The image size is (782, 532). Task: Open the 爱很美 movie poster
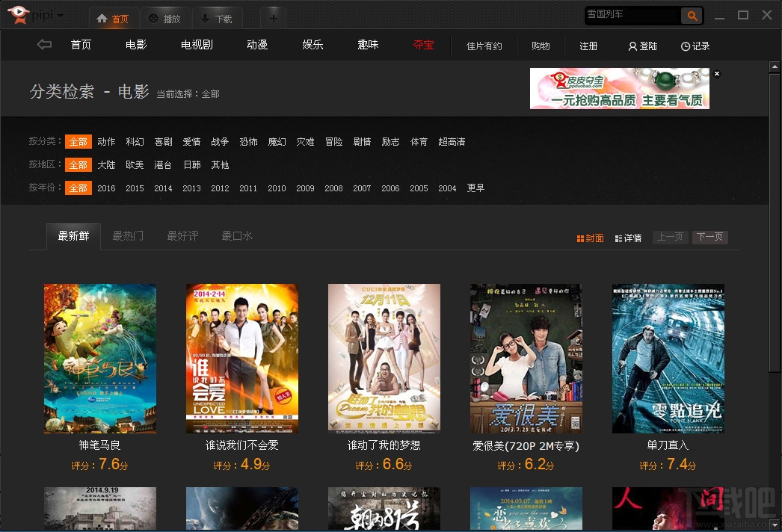tap(526, 359)
